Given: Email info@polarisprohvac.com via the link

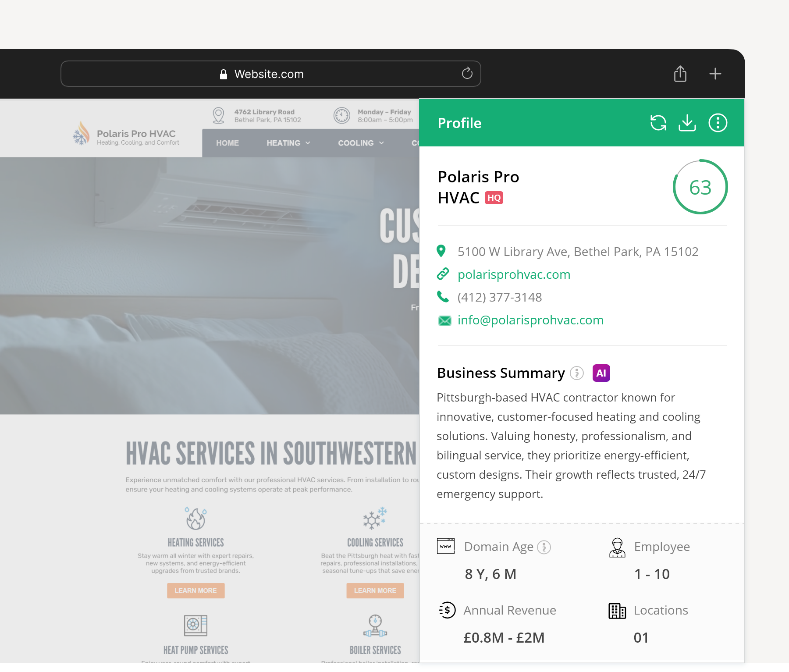Looking at the screenshot, I should pos(530,320).
